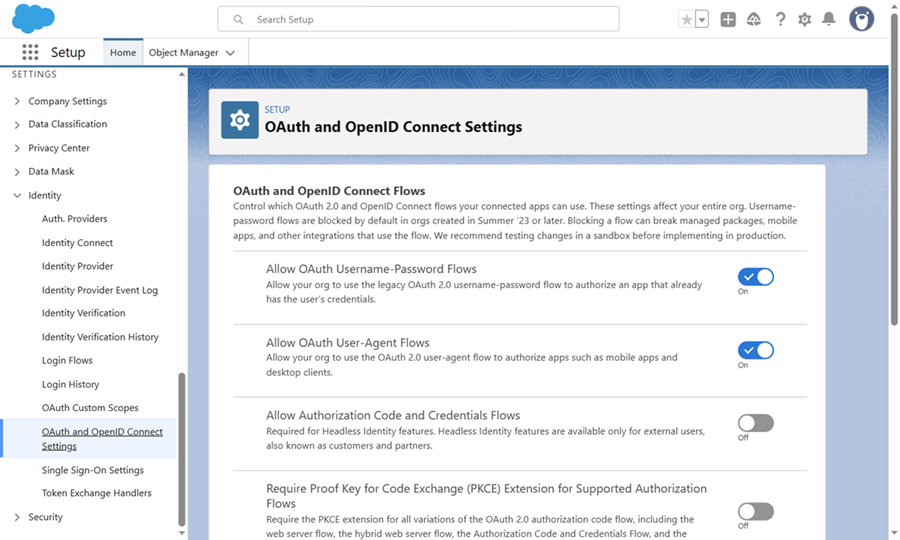Open the Notifications bell
This screenshot has width=900, height=540.
pos(828,19)
